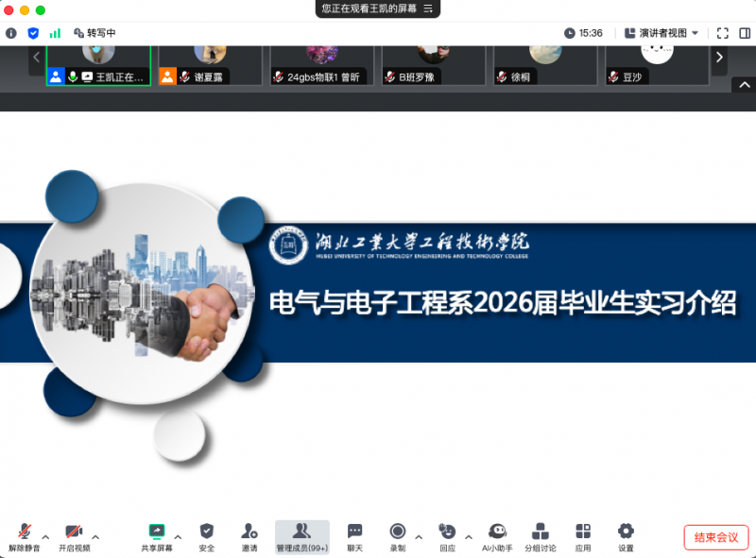The image size is (756, 558).
Task: Open the screen-viewing banner menu at top
Action: (427, 8)
